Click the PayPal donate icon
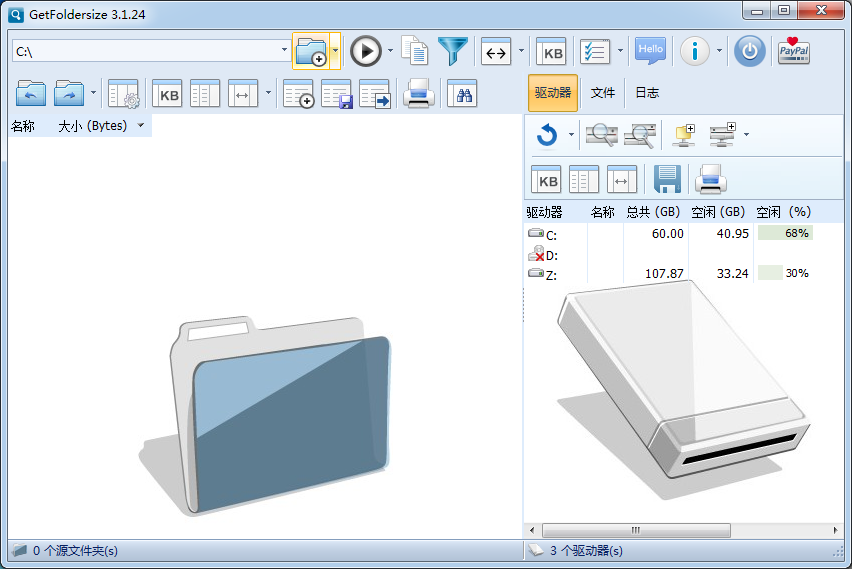 coord(794,51)
